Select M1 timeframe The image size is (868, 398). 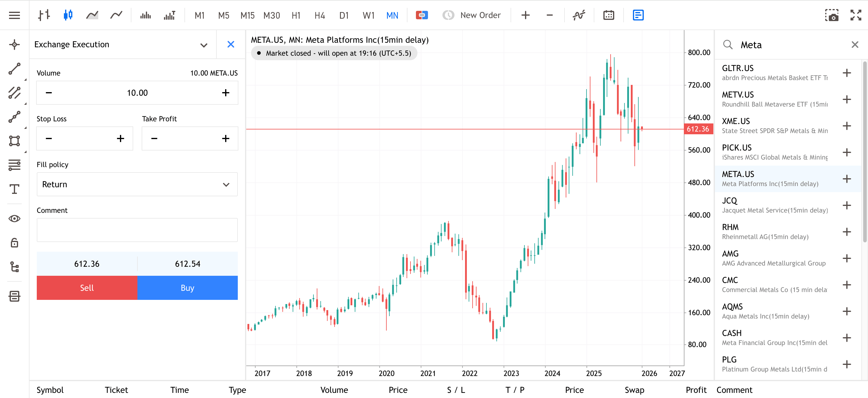[x=200, y=15]
